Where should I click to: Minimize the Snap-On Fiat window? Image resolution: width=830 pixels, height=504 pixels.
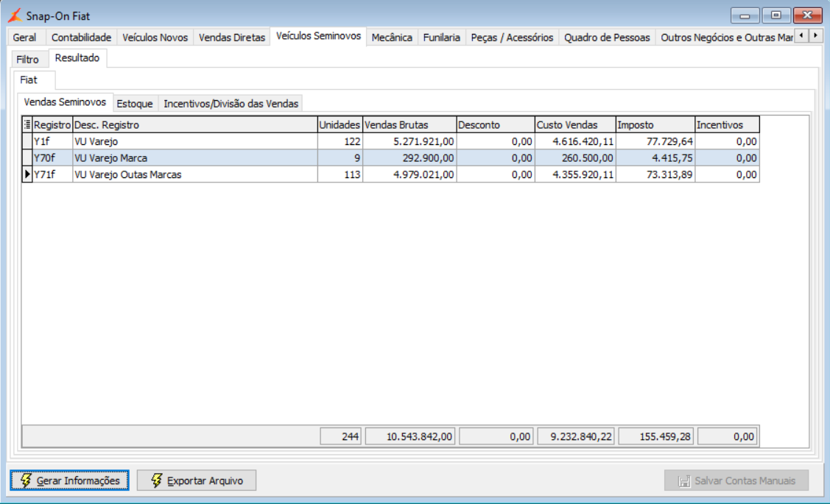tap(745, 15)
